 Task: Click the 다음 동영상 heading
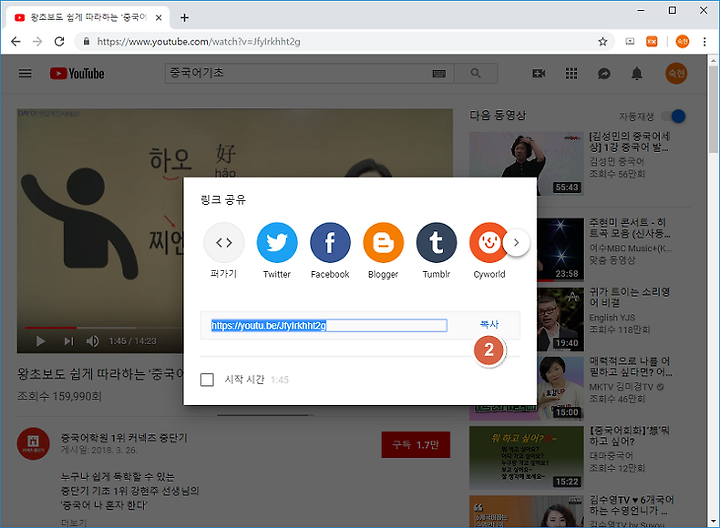pos(498,115)
